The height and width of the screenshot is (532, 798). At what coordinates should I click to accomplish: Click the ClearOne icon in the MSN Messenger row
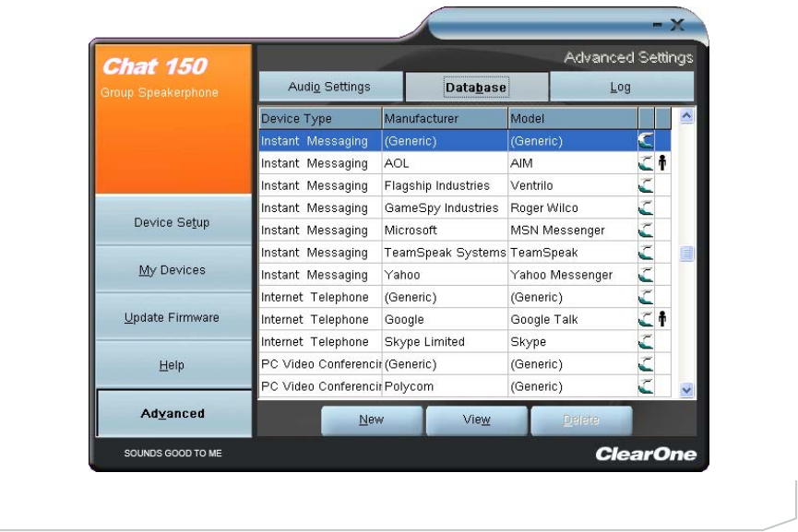(x=646, y=231)
